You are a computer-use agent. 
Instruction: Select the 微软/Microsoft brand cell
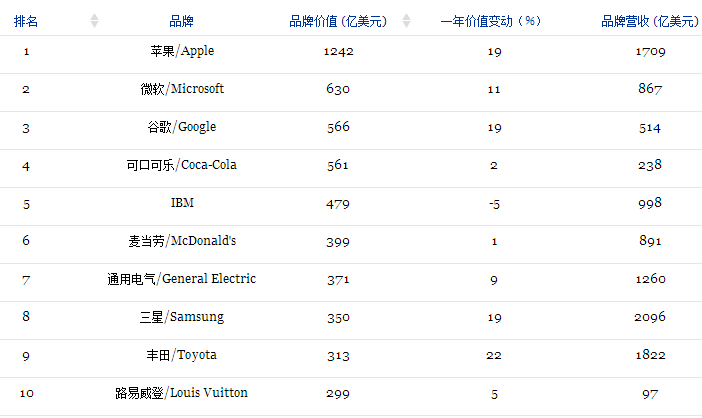point(182,89)
